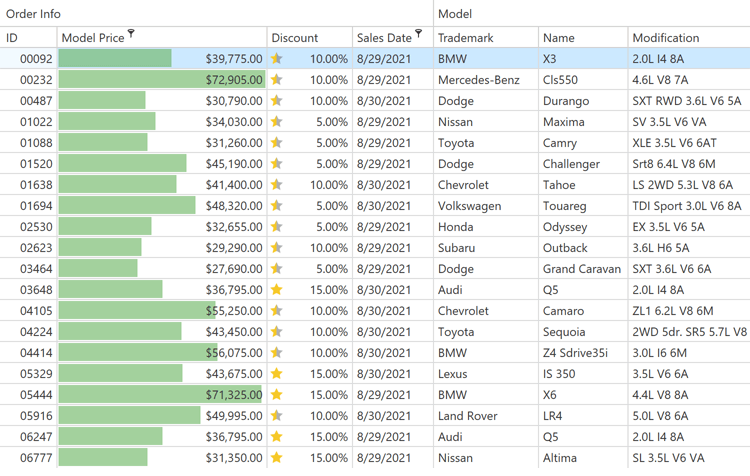The image size is (750, 476).
Task: Click the $72,905.00 price bar cell
Action: [162, 80]
